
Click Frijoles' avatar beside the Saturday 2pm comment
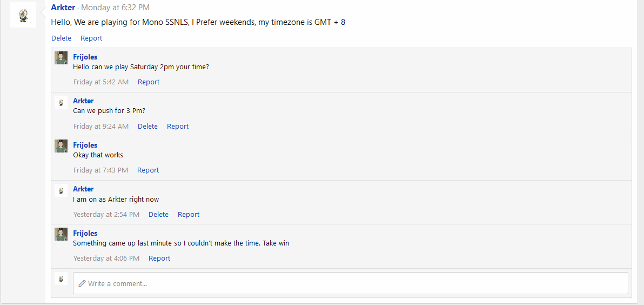coord(61,58)
